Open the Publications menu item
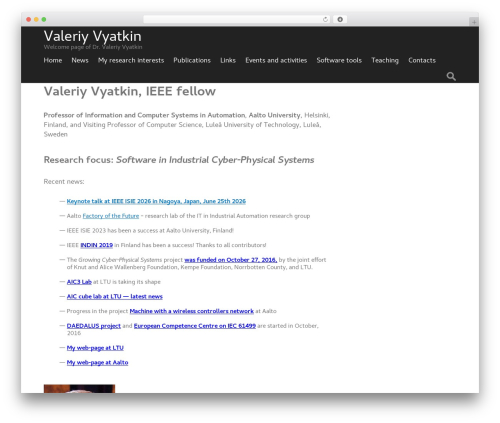This screenshot has height=423, width=500. (x=192, y=60)
